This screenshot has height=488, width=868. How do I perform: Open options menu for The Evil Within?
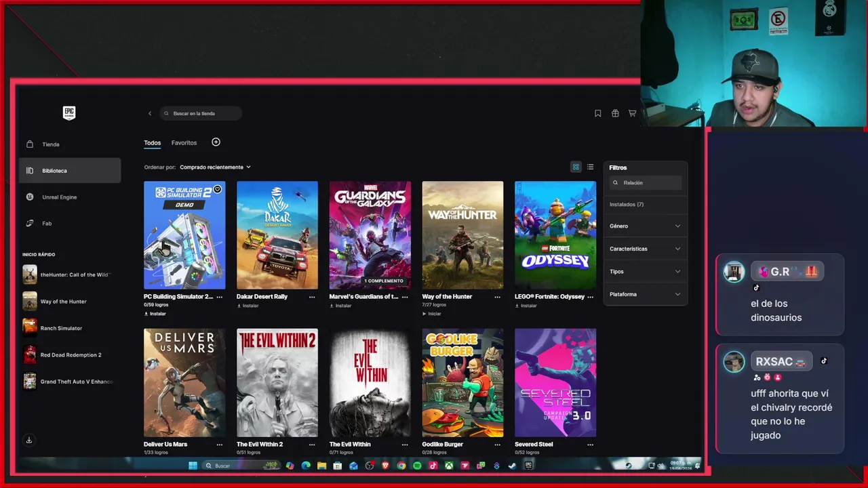[x=405, y=445]
